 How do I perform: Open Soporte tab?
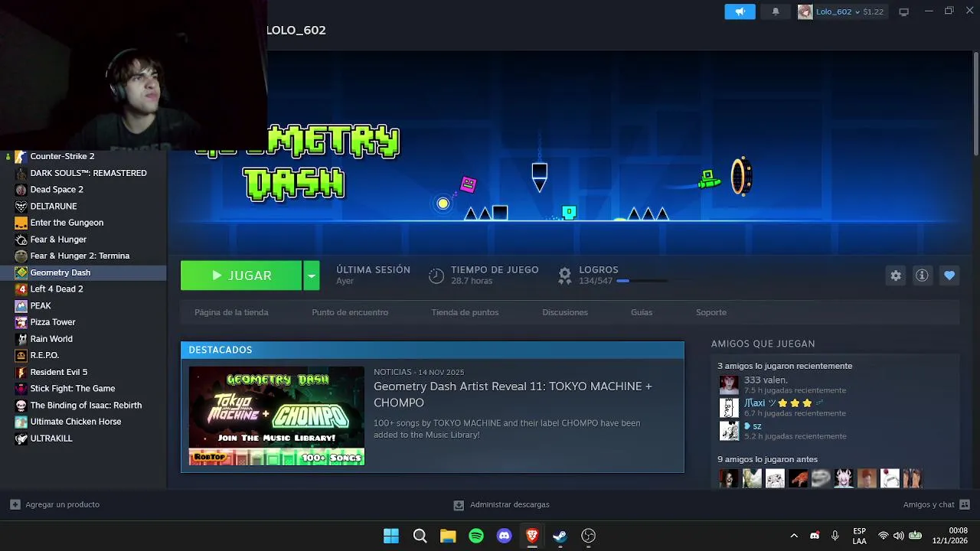point(711,312)
